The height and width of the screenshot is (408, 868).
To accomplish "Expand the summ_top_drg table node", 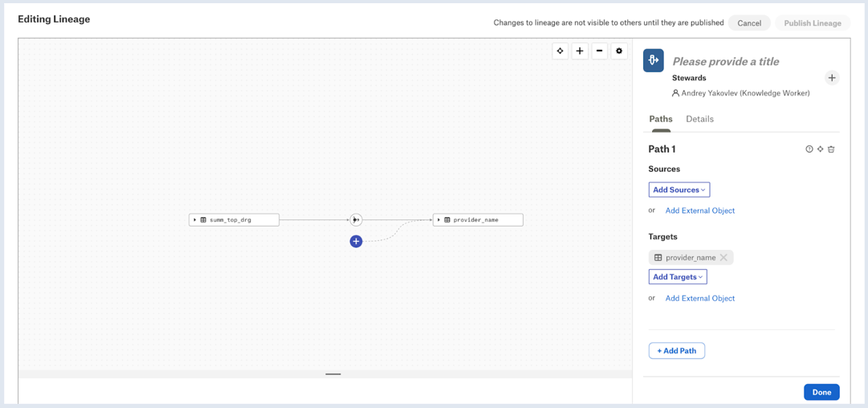I will (x=195, y=220).
